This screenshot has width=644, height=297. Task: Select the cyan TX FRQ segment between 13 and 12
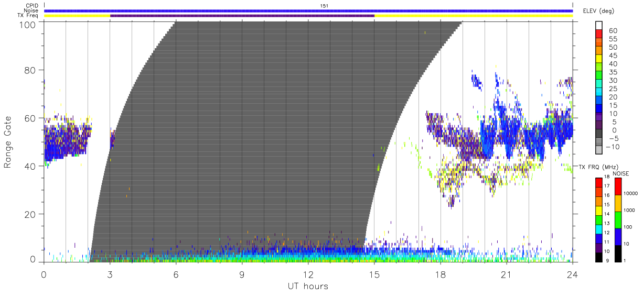coord(599,229)
